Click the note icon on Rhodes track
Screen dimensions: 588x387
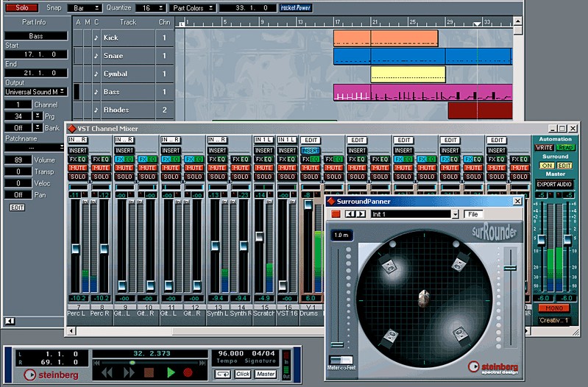coord(96,110)
